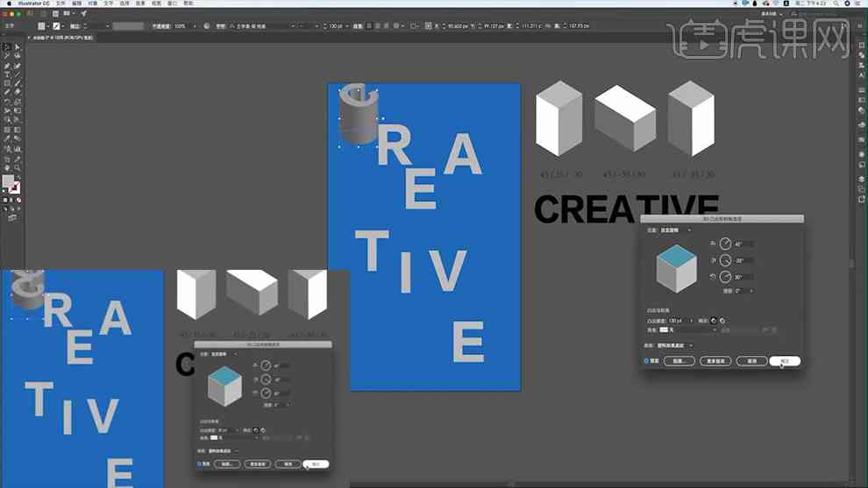This screenshot has width=868, height=488.
Task: Click the Y rotation dial in 3D dialog
Action: (x=725, y=260)
